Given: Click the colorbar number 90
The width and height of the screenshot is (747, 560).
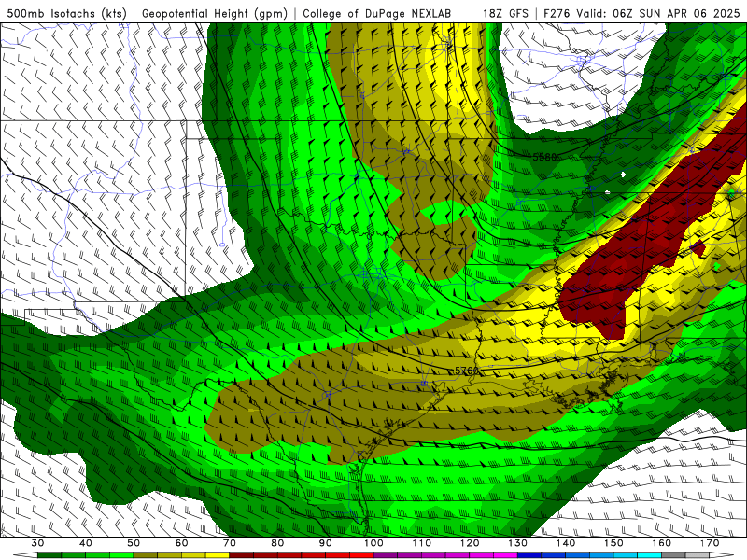Looking at the screenshot, I should [325, 543].
